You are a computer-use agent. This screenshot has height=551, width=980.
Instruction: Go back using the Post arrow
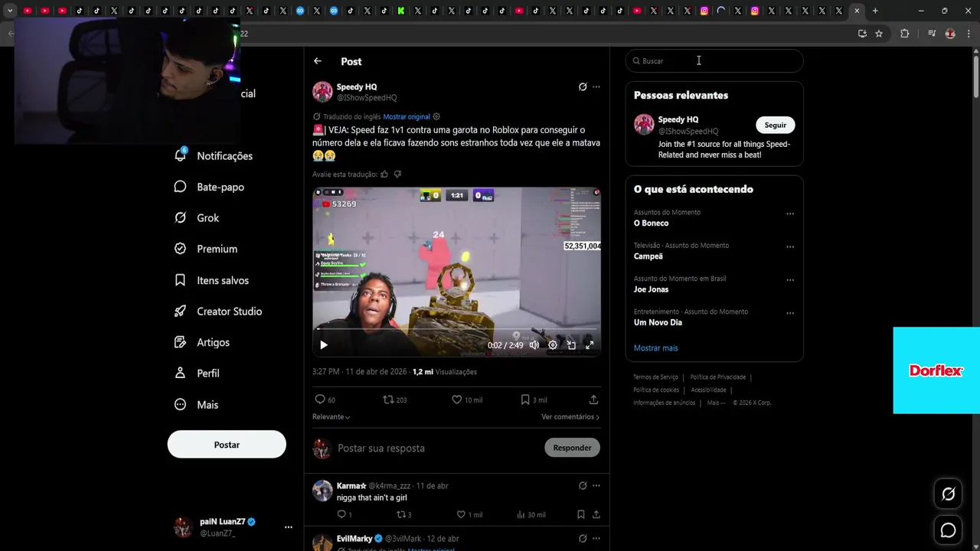[318, 61]
